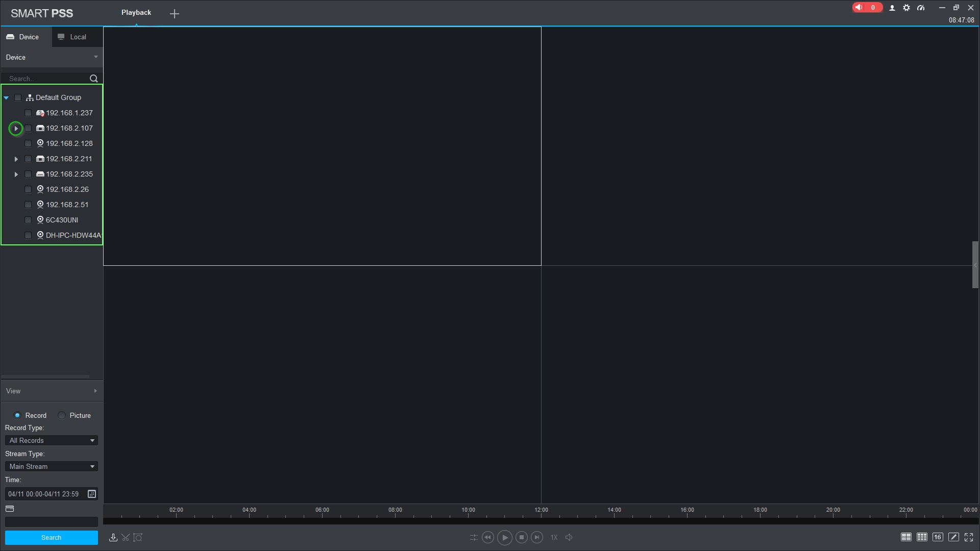Click the scissors clip icon

point(126,537)
